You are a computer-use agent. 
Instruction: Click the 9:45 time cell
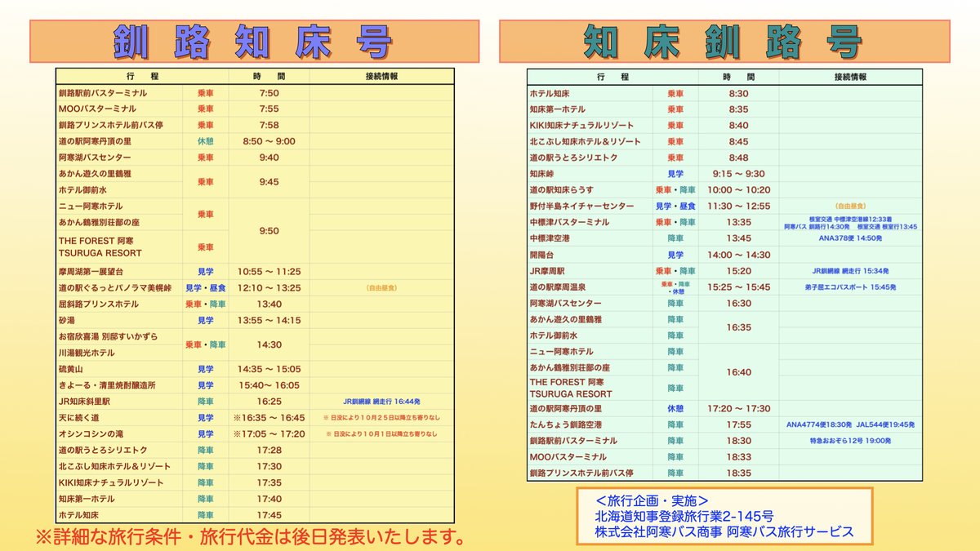coord(269,182)
